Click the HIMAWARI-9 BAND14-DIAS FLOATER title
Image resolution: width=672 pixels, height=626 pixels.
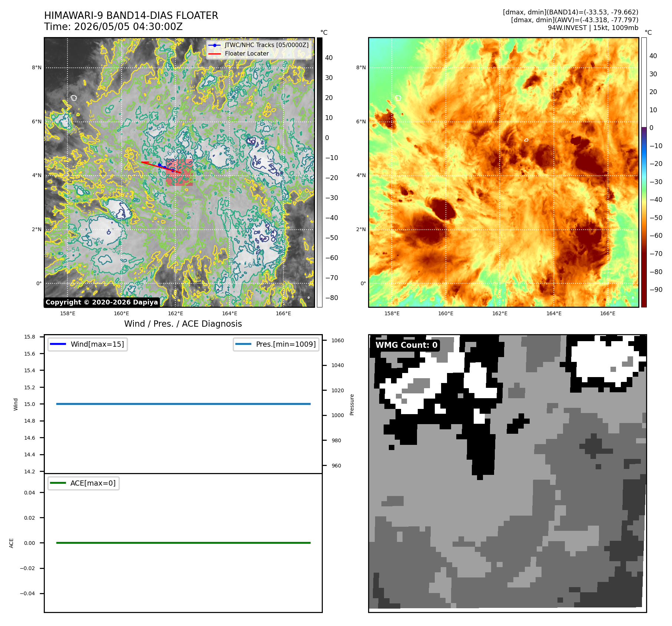(131, 16)
